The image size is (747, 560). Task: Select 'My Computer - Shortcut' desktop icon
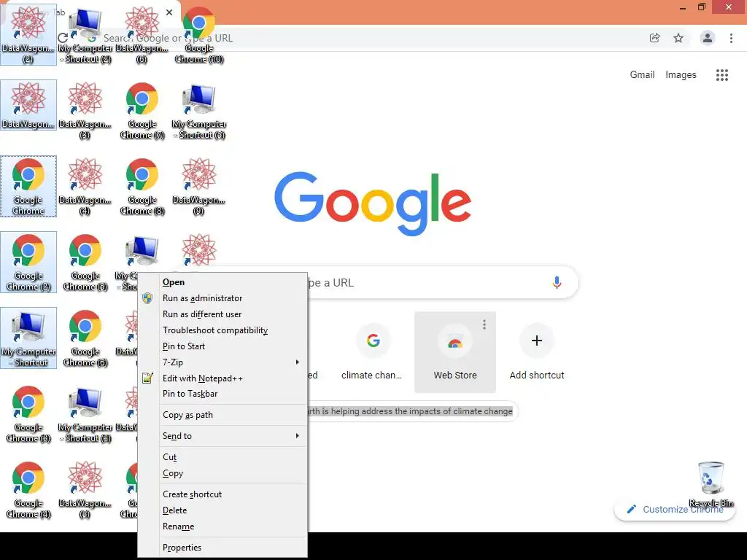pyautogui.click(x=28, y=338)
